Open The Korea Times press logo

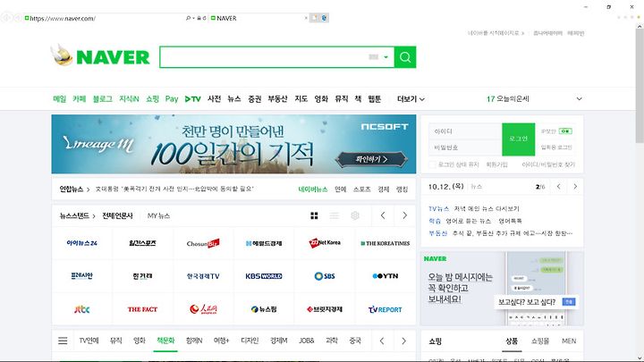click(386, 243)
